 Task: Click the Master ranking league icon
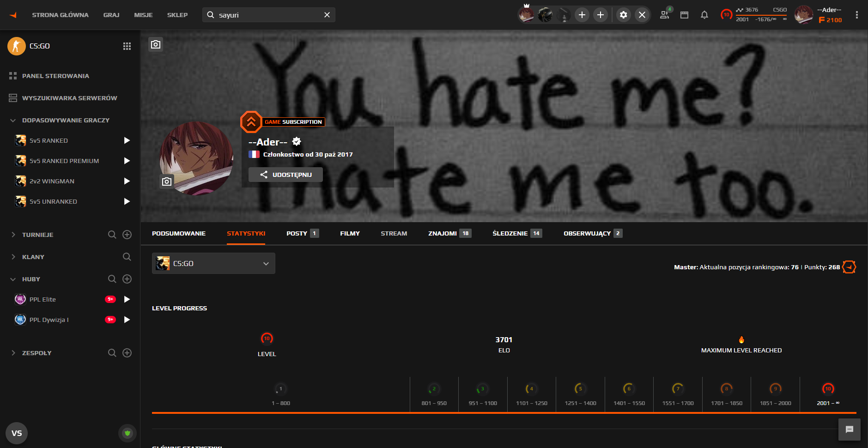849,267
